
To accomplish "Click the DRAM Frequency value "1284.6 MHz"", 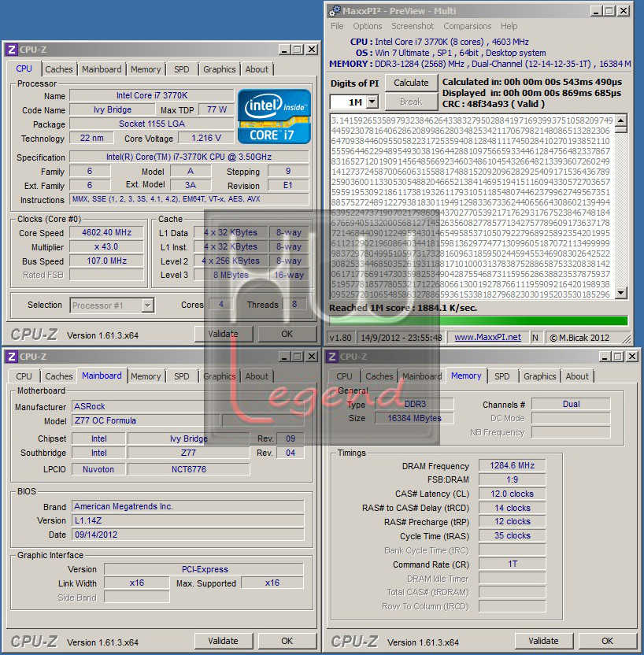I will click(x=512, y=466).
